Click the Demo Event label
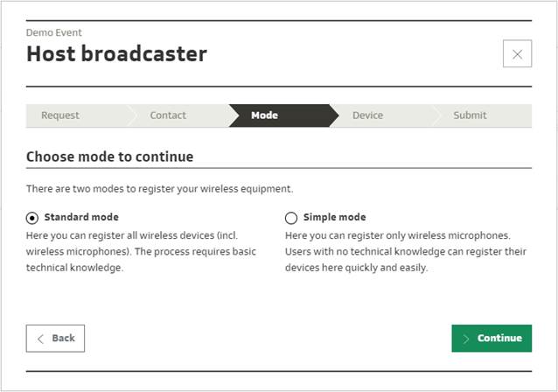558x392 pixels. pos(54,33)
